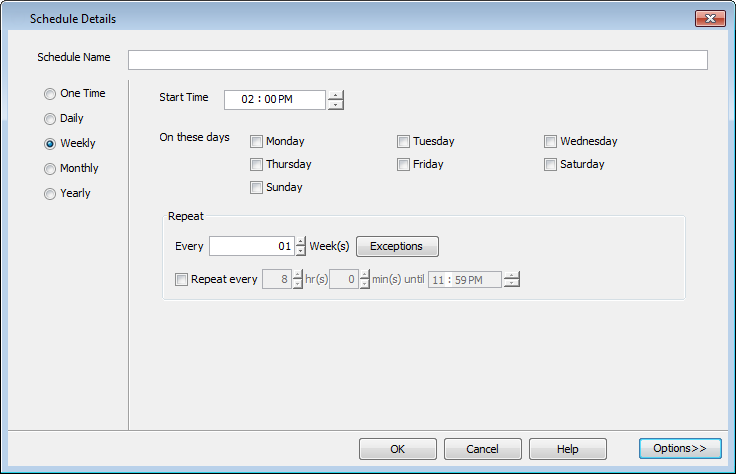Screen dimensions: 736x474
Task: Open the Exceptions dialog
Action: 397,247
